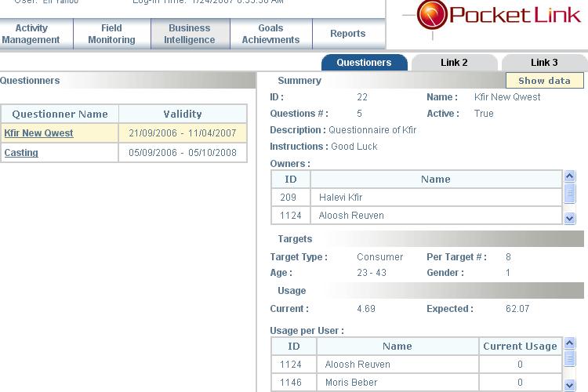The height and width of the screenshot is (392, 588).
Task: Click Usage per User Name column header
Action: 397,347
